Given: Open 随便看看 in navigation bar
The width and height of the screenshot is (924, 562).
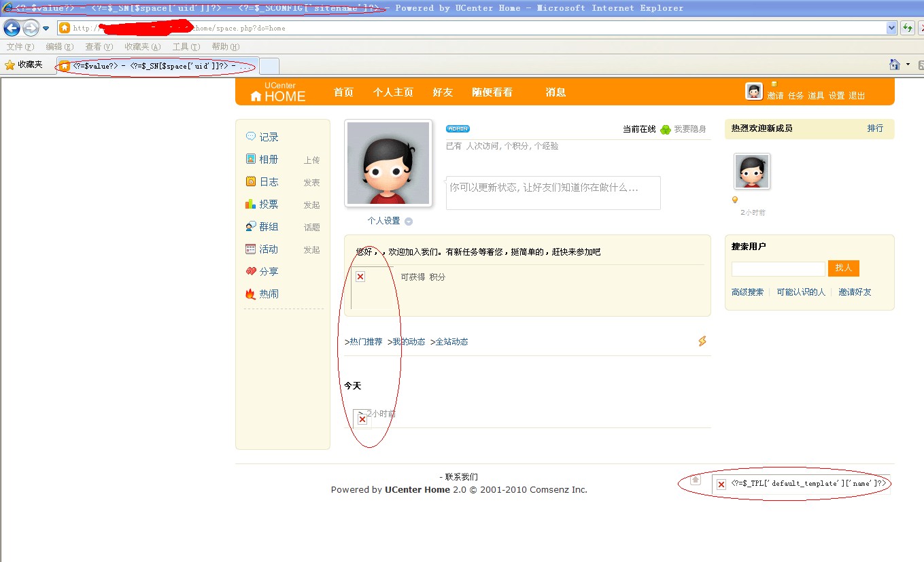Looking at the screenshot, I should (x=492, y=92).
